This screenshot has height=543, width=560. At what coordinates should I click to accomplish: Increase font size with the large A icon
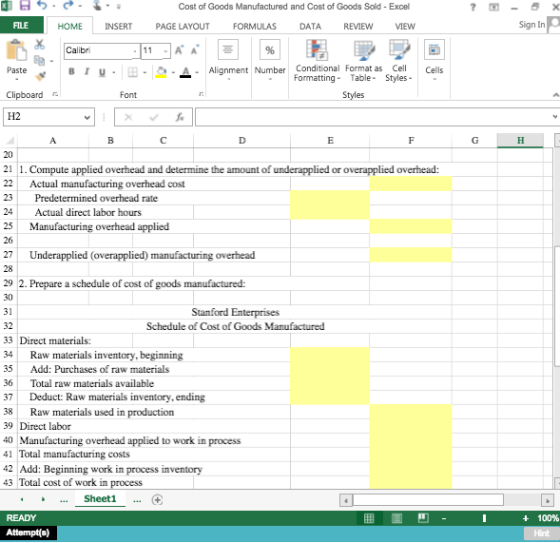pos(179,50)
